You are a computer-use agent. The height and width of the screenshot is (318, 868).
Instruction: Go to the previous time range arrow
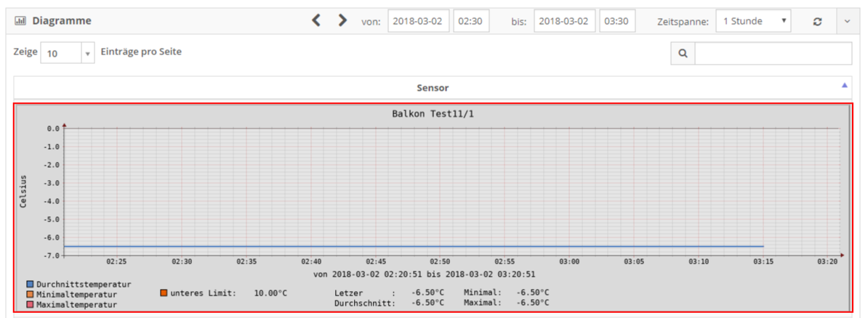[x=316, y=21]
